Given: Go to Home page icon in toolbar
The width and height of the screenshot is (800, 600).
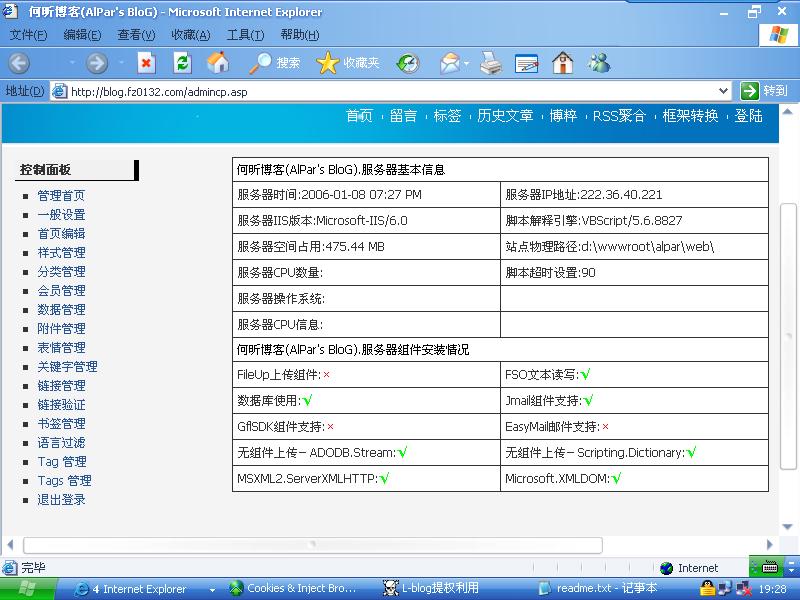Looking at the screenshot, I should pyautogui.click(x=217, y=63).
